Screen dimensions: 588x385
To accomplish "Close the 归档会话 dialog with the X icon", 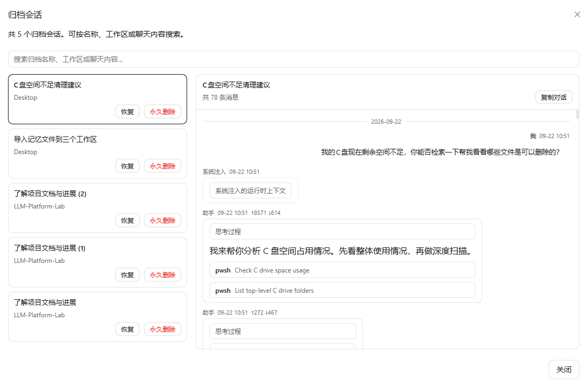I will click(x=577, y=14).
